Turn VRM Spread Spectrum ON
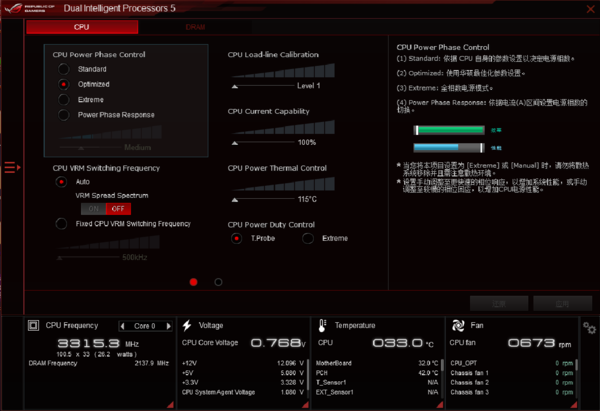Image resolution: width=600 pixels, height=411 pixels. (93, 209)
